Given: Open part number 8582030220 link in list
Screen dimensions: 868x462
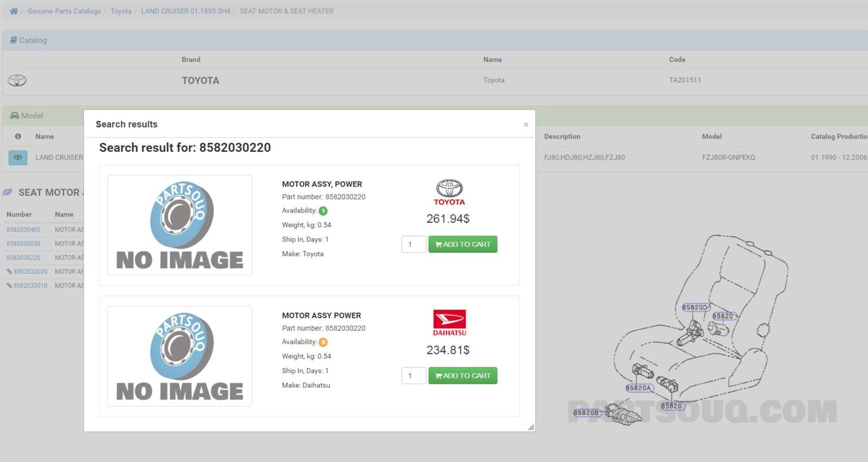Looking at the screenshot, I should click(x=23, y=258).
